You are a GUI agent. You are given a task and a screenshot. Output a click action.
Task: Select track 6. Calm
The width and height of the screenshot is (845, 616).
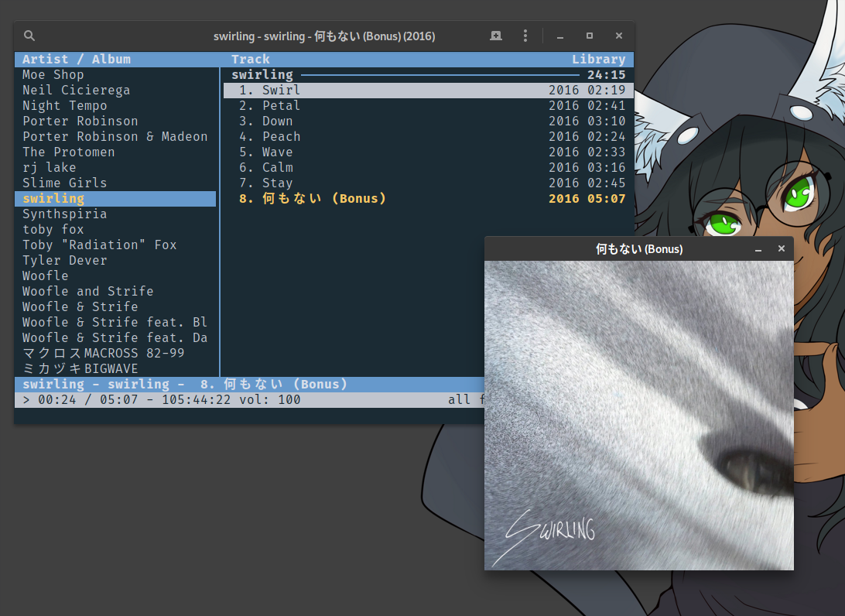pos(429,168)
